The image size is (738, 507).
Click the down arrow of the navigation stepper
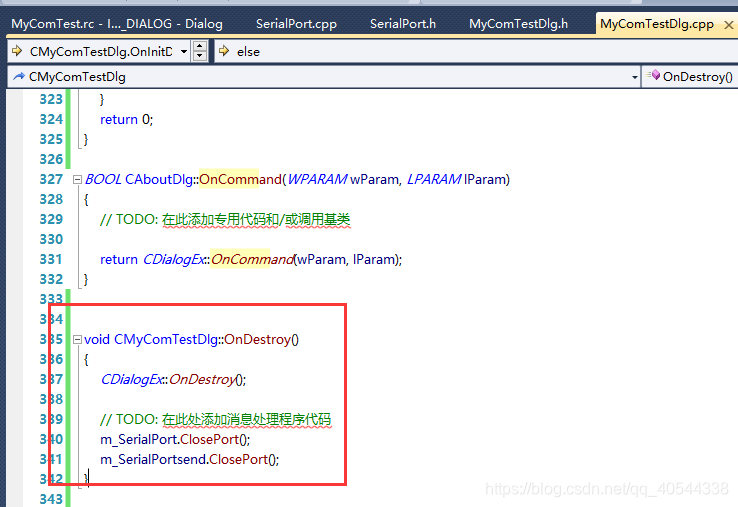[x=200, y=56]
